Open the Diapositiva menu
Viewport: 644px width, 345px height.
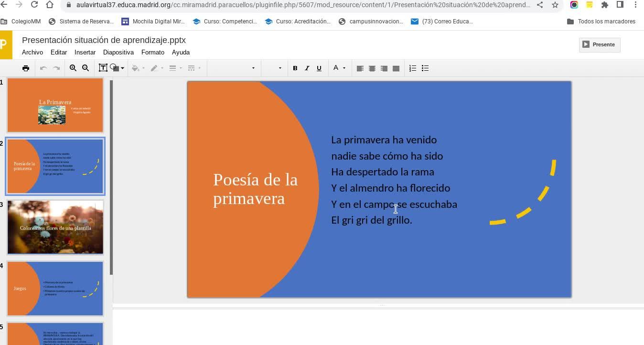click(x=118, y=52)
